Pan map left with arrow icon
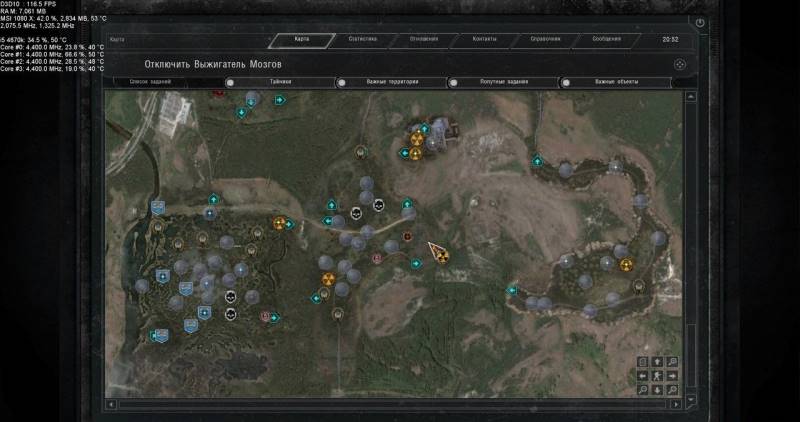800x422 pixels. 642,376
